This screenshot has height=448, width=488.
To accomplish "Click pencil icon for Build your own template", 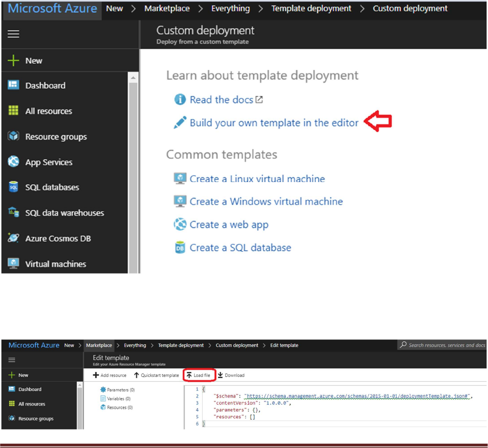I will pyautogui.click(x=180, y=122).
